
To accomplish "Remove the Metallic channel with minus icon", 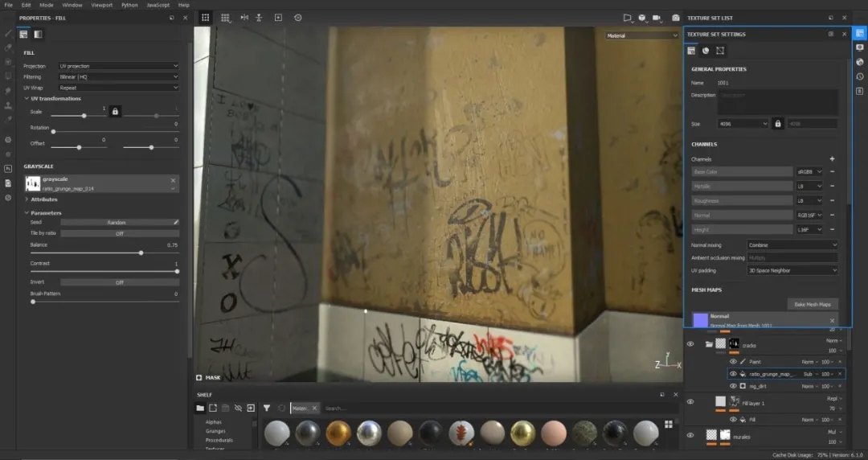I will pyautogui.click(x=832, y=187).
